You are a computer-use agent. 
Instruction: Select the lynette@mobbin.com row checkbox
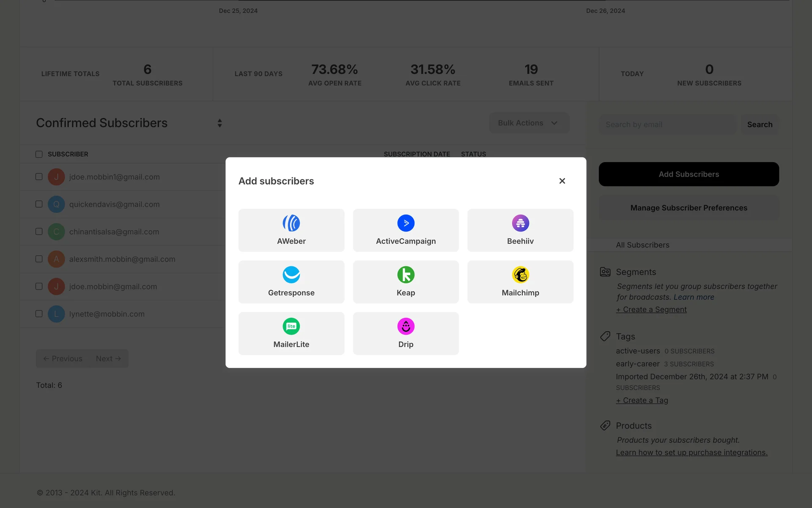(x=39, y=314)
